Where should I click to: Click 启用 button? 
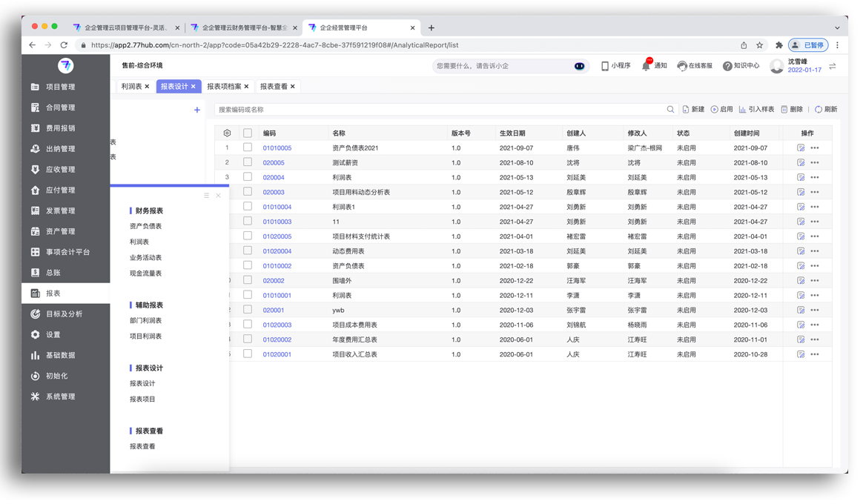tap(722, 109)
